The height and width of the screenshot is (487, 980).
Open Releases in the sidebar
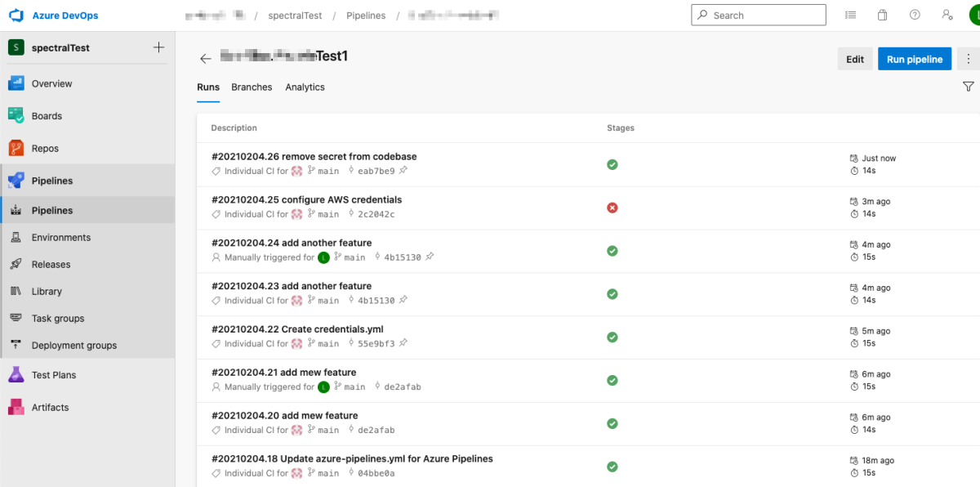pyautogui.click(x=87, y=265)
